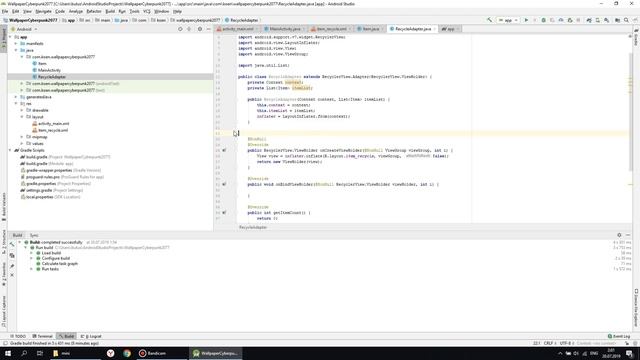Screen dimensions: 640x360
Task: Collapse the app module tree node
Action: click(x=11, y=37)
